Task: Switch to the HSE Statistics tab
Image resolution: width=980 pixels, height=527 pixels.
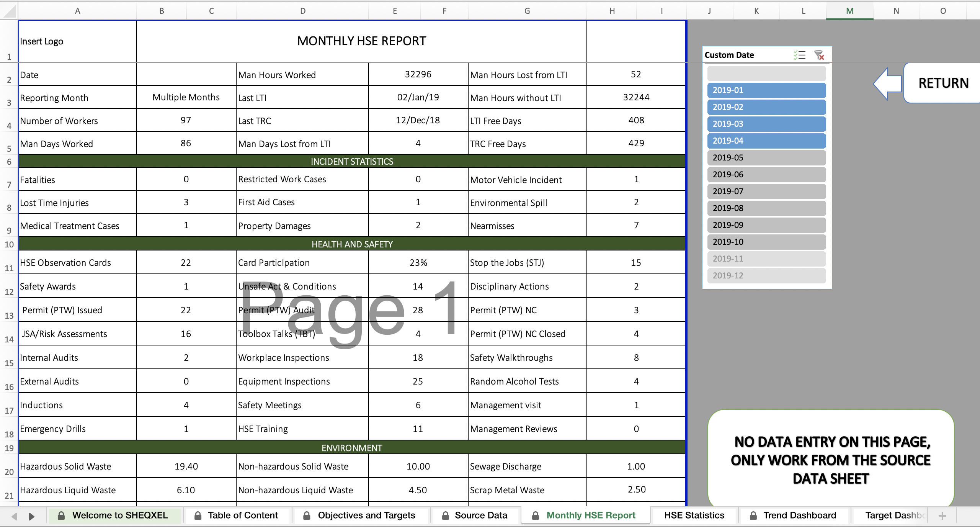Action: (x=694, y=515)
